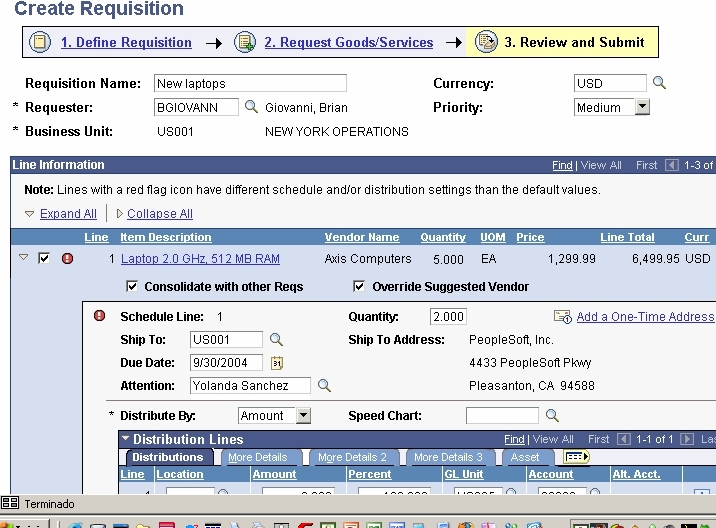Image resolution: width=716 pixels, height=528 pixels.
Task: Click the red flag icon on line 1
Action: (67, 259)
